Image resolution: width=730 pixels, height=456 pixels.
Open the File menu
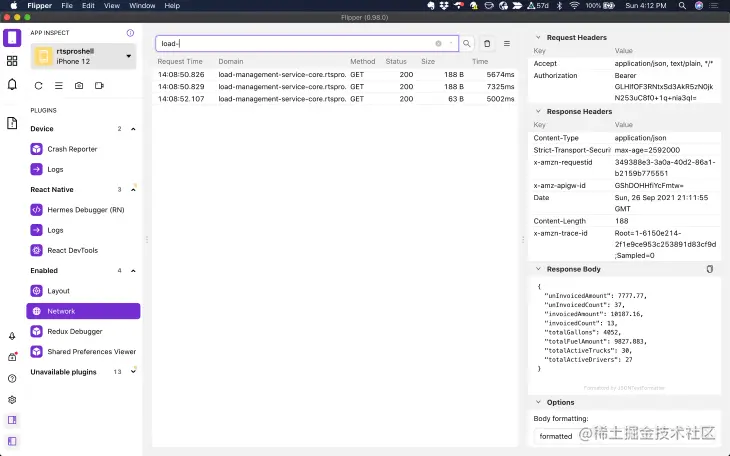pyautogui.click(x=67, y=6)
